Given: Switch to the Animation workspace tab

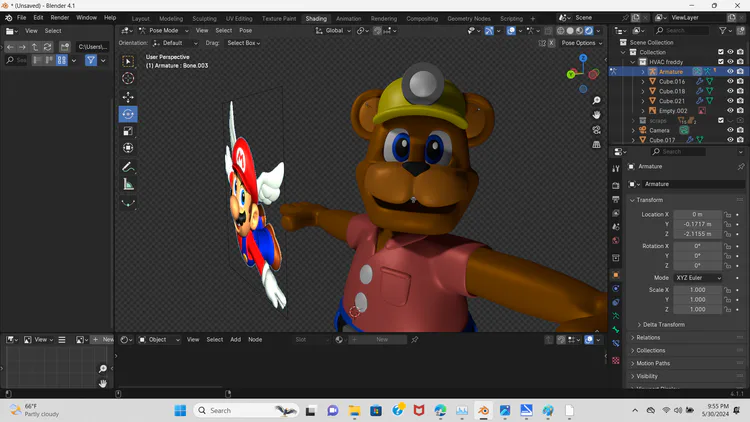Looking at the screenshot, I should [x=348, y=19].
